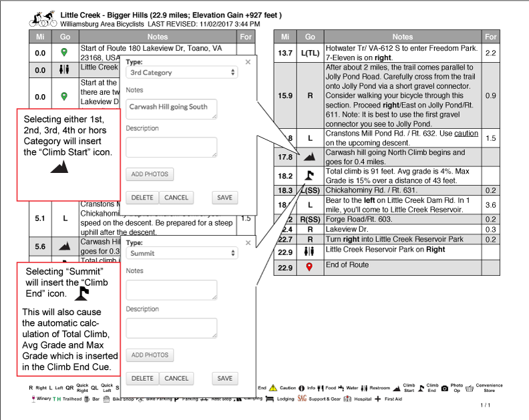The image size is (529, 420).
Task: Click the empty Description field in the Summit dialog
Action: click(x=172, y=328)
